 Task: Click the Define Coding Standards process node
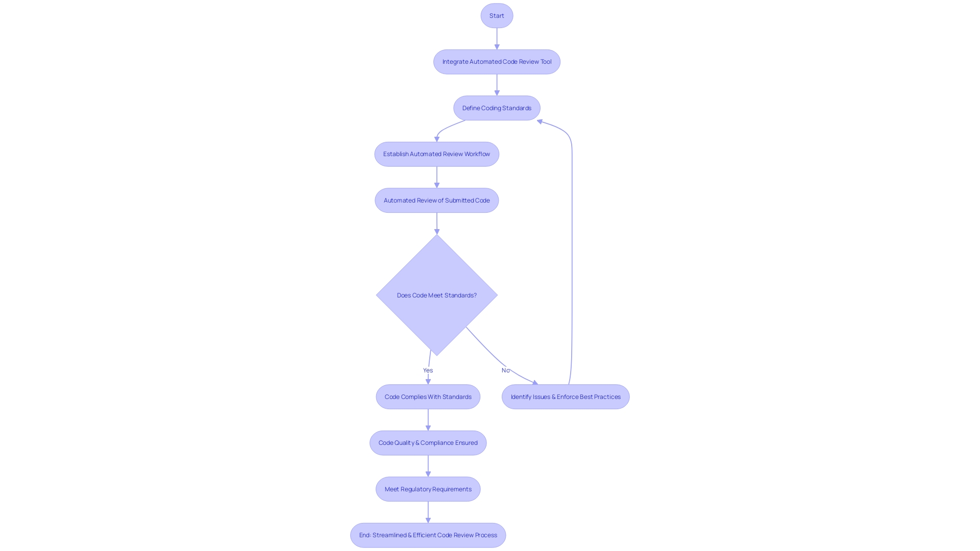pyautogui.click(x=497, y=108)
